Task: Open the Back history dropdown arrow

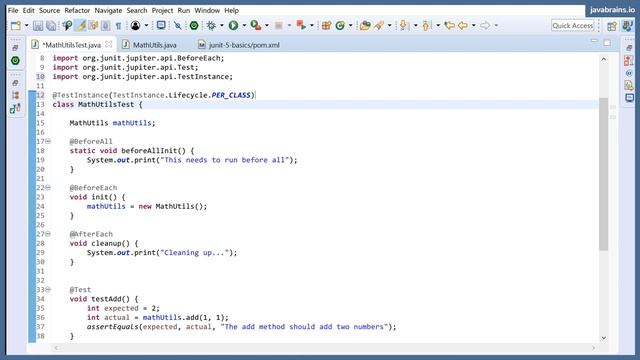Action: pos(473,26)
